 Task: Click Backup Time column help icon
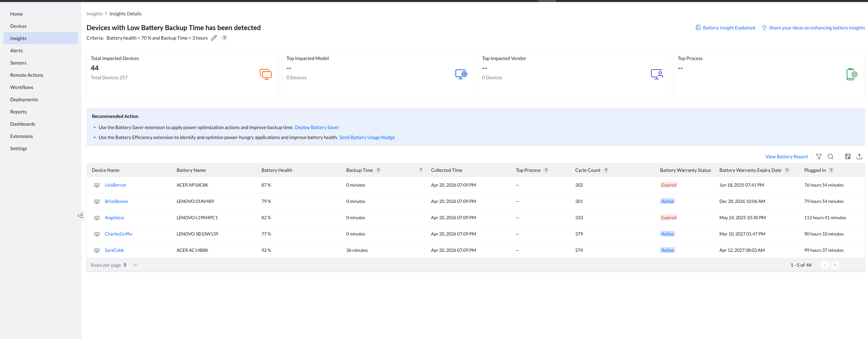[x=378, y=170]
